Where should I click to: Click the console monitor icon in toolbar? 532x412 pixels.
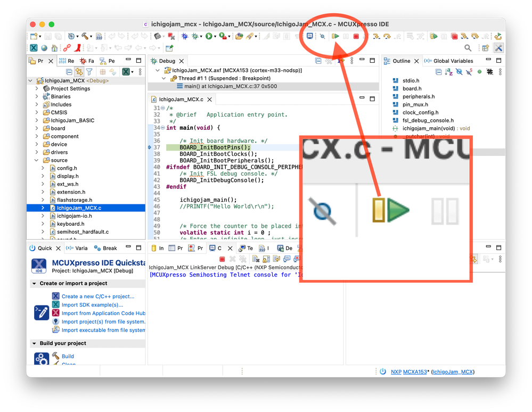[x=310, y=36]
